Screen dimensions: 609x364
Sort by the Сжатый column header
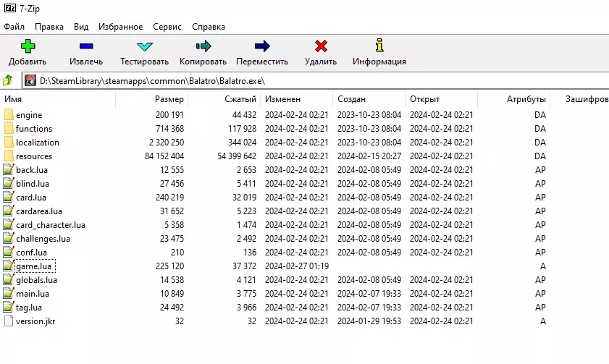[224, 99]
